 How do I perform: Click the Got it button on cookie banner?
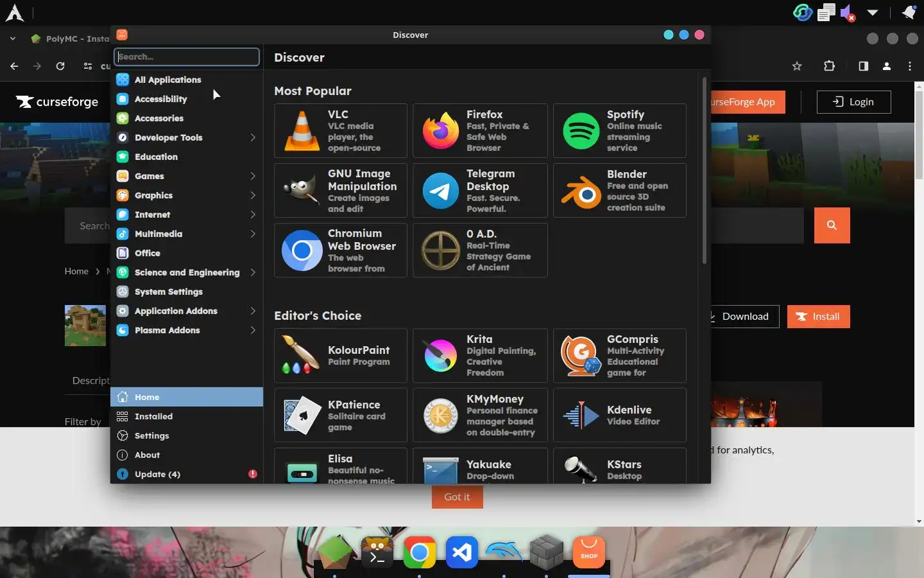[458, 496]
